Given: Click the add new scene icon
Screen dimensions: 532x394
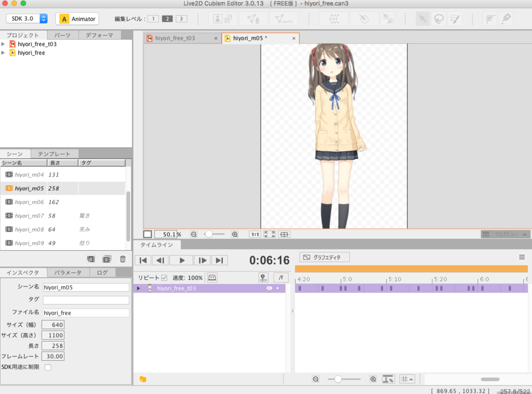Looking at the screenshot, I should [91, 259].
